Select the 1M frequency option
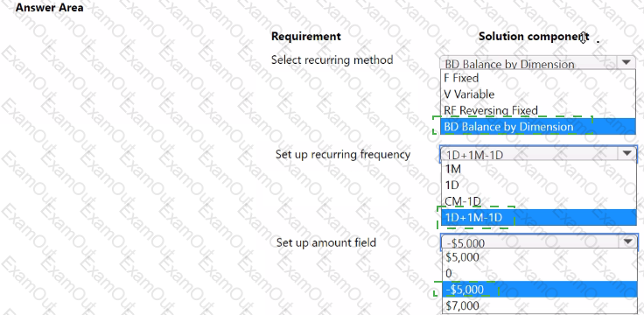The image size is (644, 315). tap(538, 168)
